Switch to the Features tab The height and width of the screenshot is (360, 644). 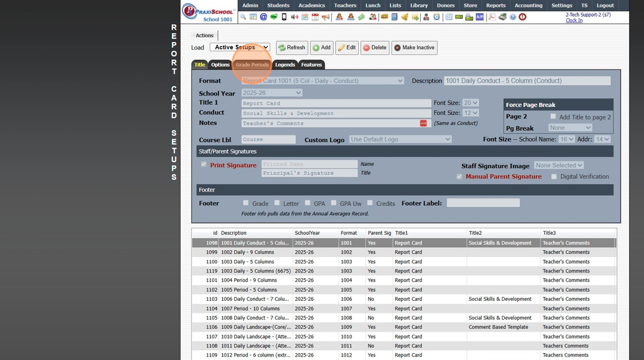coord(311,64)
